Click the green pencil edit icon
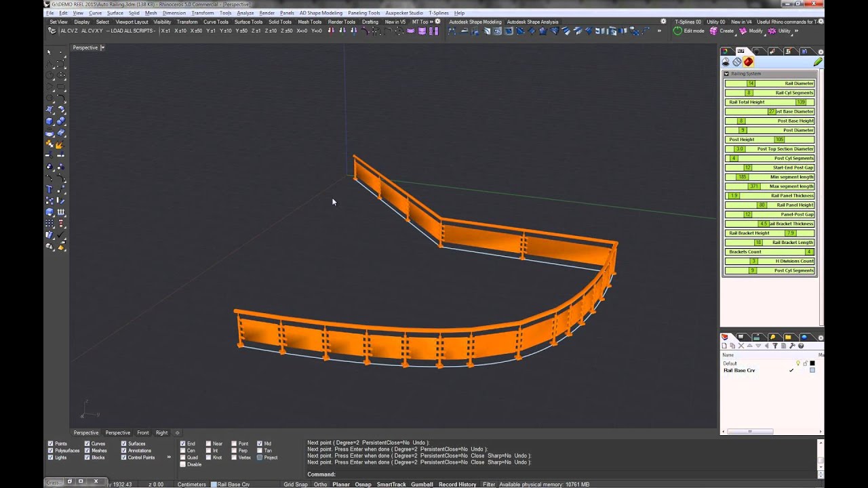This screenshot has height=488, width=868. [818, 62]
